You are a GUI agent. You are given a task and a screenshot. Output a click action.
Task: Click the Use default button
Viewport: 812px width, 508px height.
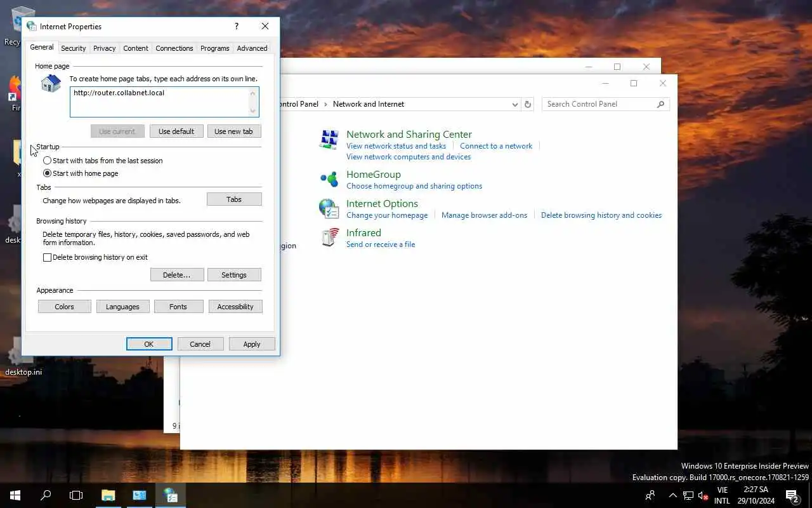(176, 131)
